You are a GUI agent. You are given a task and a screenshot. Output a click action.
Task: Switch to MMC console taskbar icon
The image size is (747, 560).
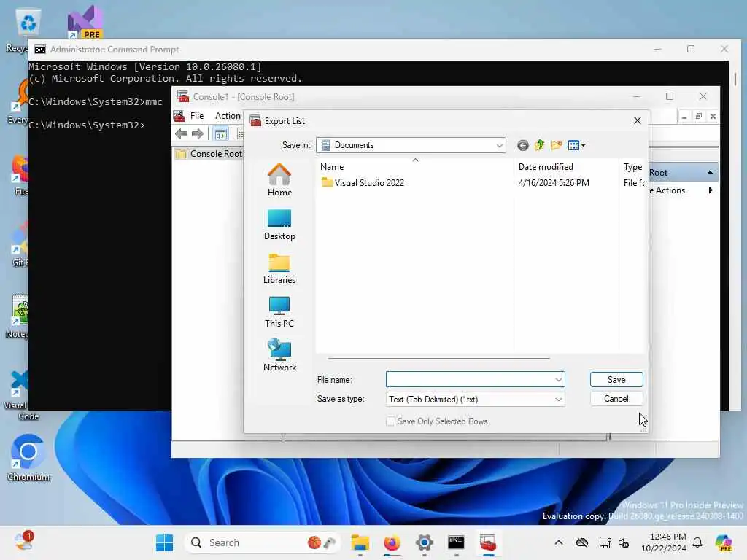pyautogui.click(x=488, y=542)
